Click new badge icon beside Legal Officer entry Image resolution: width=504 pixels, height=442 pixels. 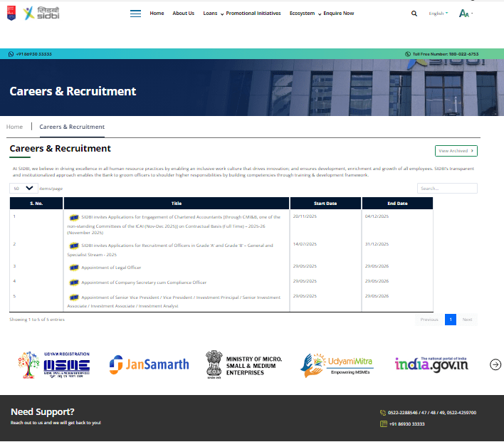[74, 268]
